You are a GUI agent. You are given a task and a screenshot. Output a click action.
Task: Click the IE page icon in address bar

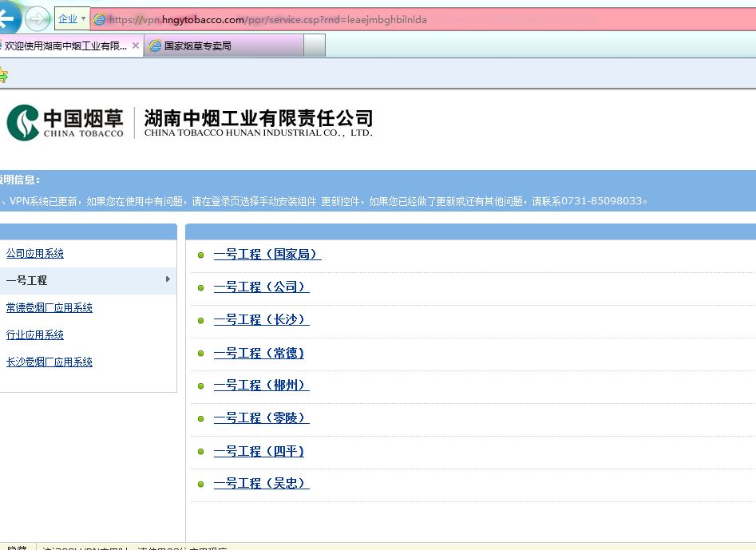99,20
